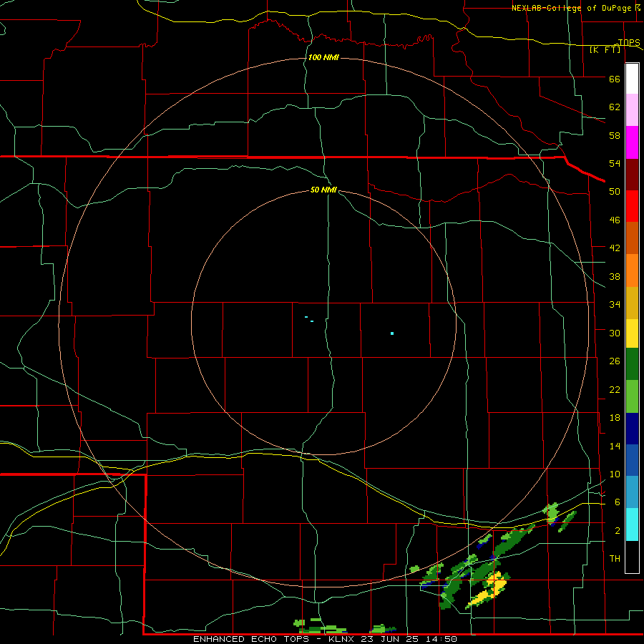Click the "TH" threshold label
The height and width of the screenshot is (644, 644).
pos(615,559)
